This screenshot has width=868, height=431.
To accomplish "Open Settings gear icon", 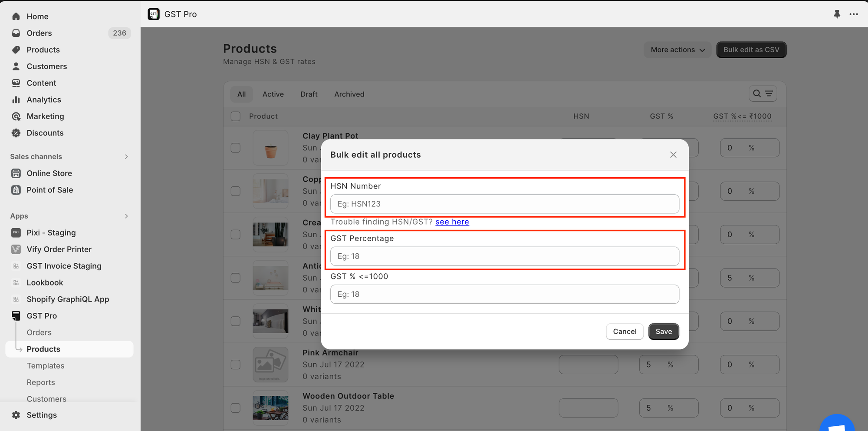I will [16, 415].
